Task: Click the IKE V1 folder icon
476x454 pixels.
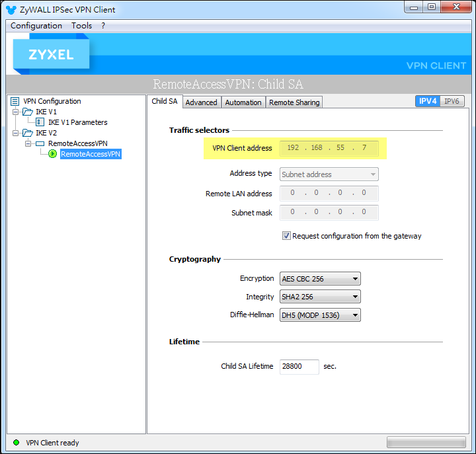Action: coord(28,112)
